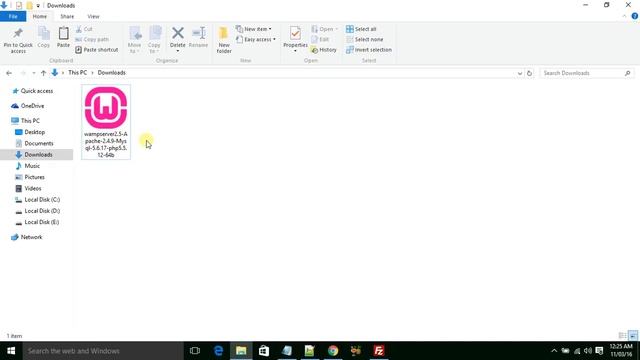Open Task View on the taskbar
Screen dimensions: 640x360
195,351
